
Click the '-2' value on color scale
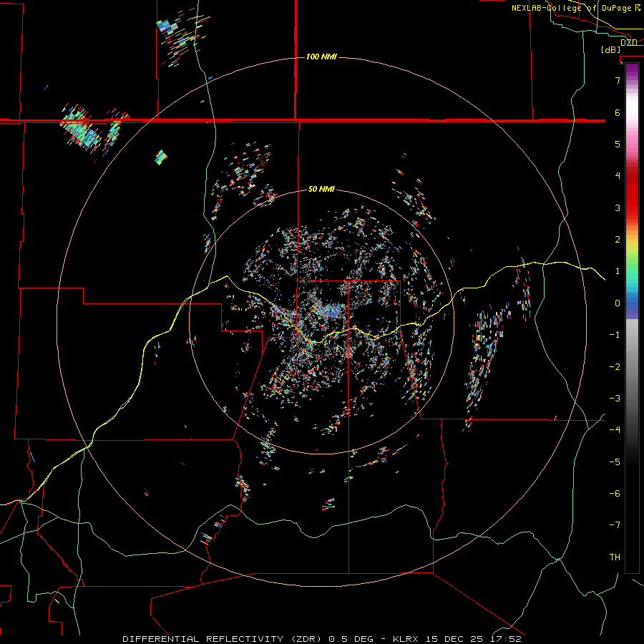(x=615, y=366)
